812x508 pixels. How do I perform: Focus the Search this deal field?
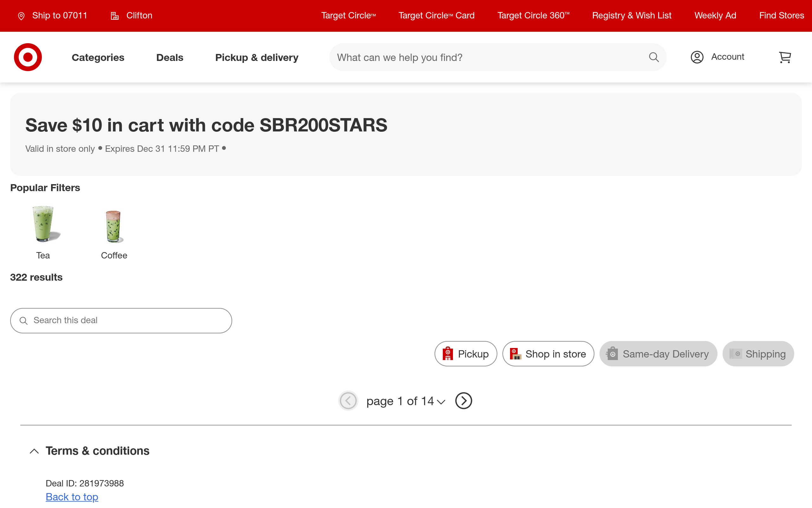[x=121, y=321]
